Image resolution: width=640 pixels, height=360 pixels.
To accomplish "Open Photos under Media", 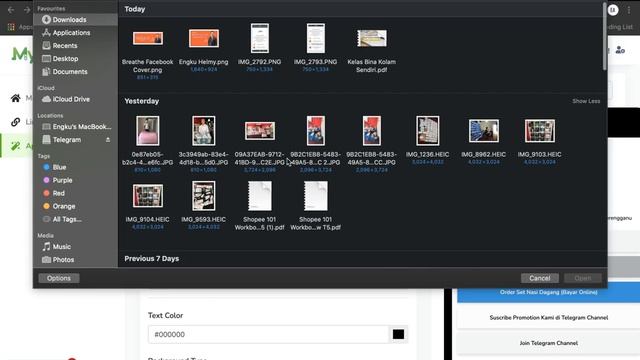I will (x=75, y=260).
